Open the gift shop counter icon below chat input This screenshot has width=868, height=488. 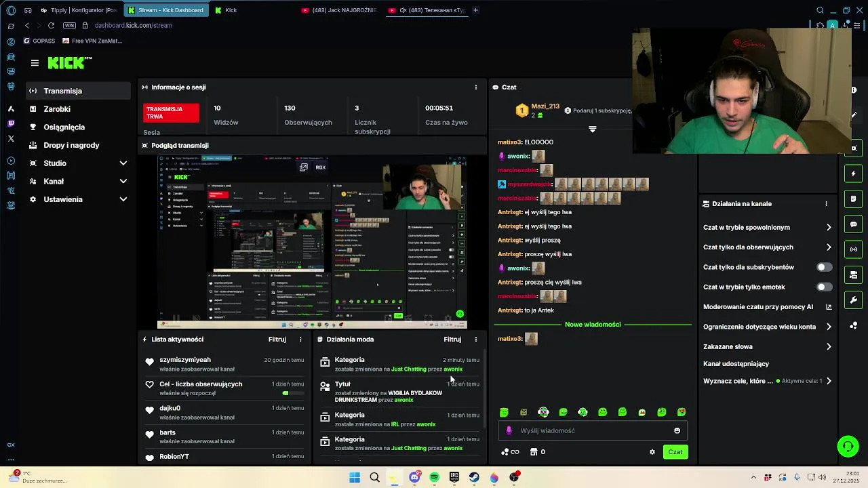(537, 452)
